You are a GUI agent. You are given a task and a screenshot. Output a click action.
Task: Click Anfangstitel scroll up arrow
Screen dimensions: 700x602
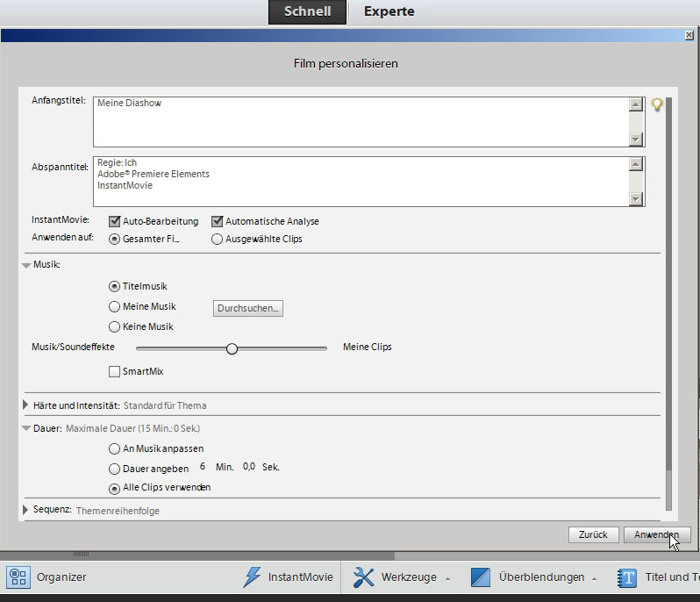(636, 104)
